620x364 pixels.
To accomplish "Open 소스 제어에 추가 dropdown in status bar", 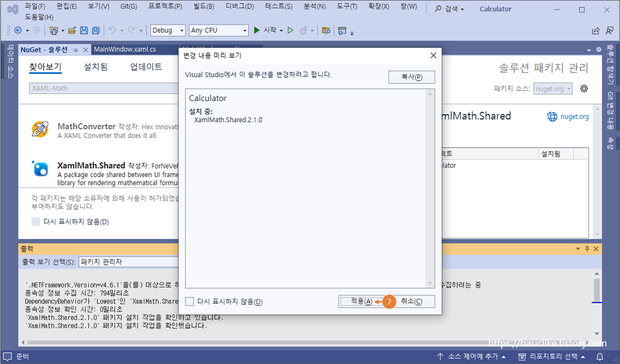I will coord(472,357).
